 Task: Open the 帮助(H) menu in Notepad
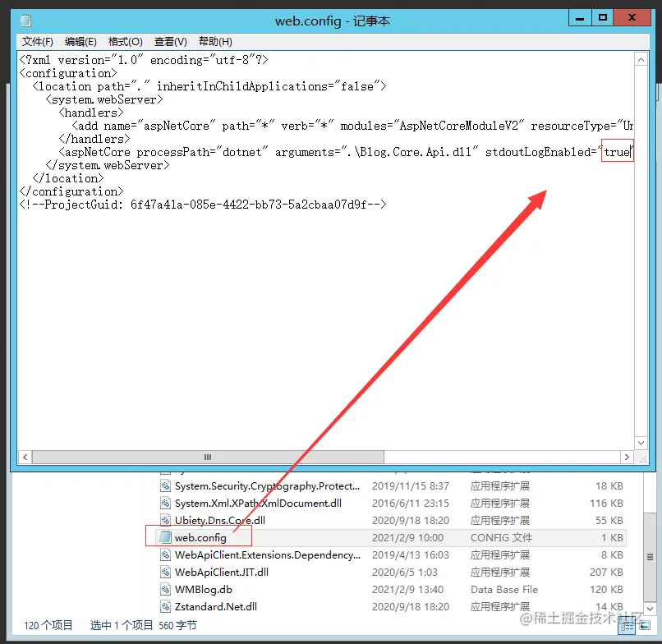point(215,42)
